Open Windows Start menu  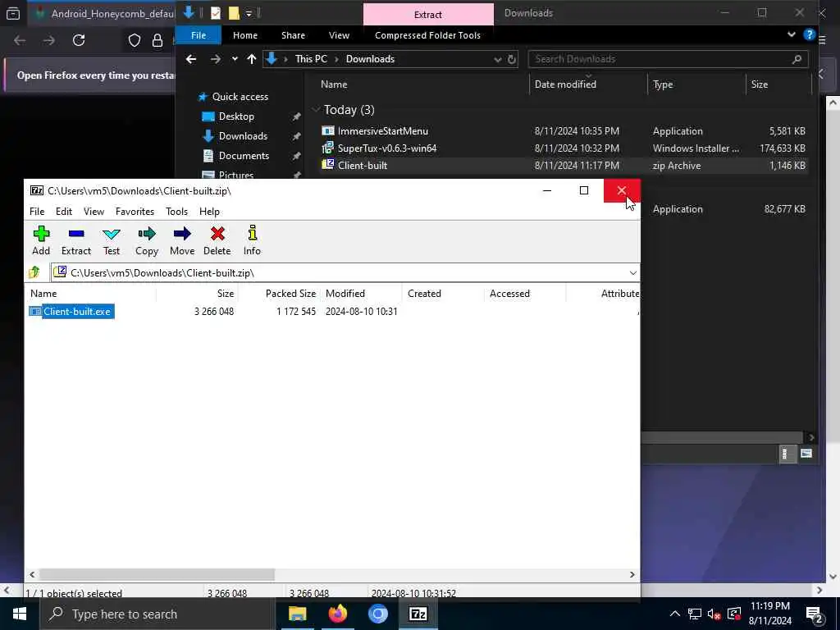(20, 614)
